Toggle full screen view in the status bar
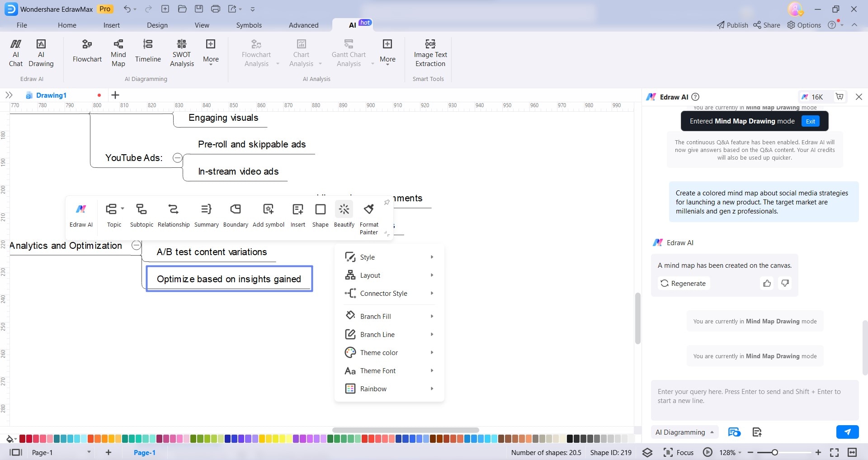The image size is (868, 460). [835, 452]
